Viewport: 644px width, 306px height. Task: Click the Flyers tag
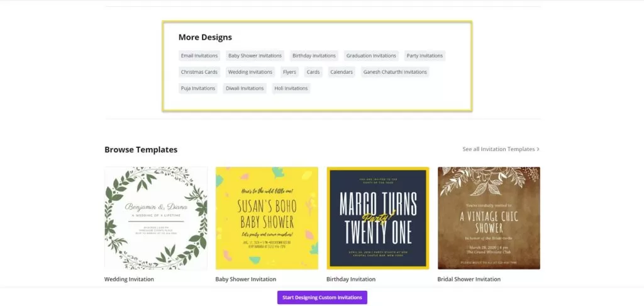[x=289, y=72]
